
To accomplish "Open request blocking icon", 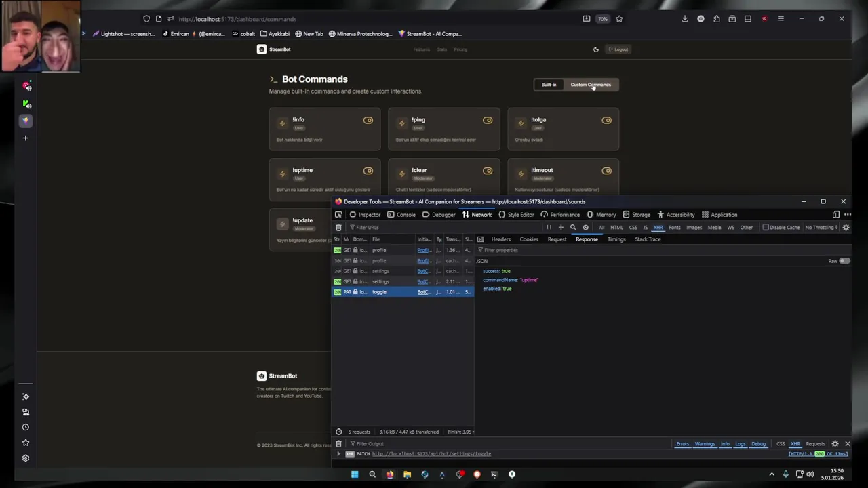I will (586, 228).
